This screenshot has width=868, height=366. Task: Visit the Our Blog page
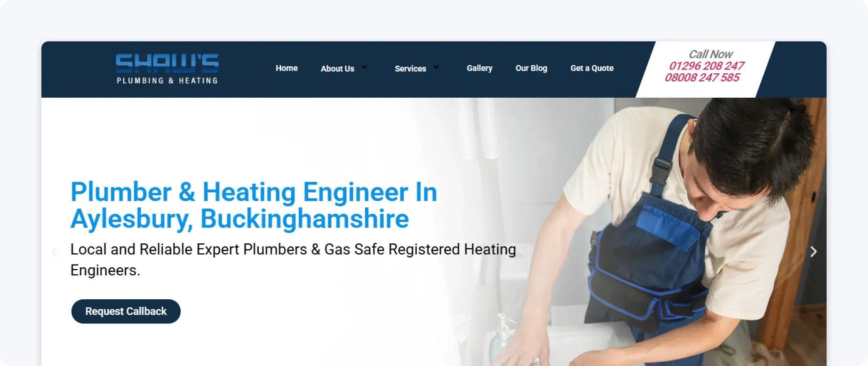531,68
